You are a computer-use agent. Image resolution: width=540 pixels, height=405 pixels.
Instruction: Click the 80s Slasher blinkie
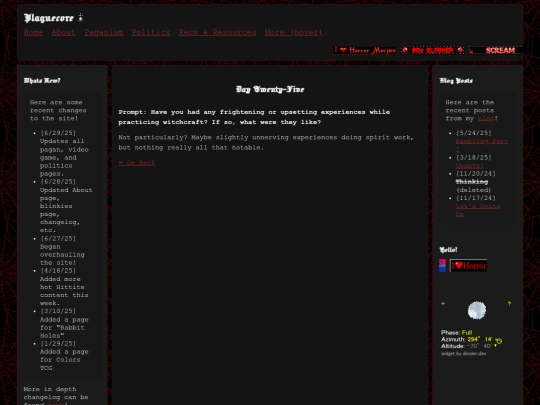click(x=432, y=50)
